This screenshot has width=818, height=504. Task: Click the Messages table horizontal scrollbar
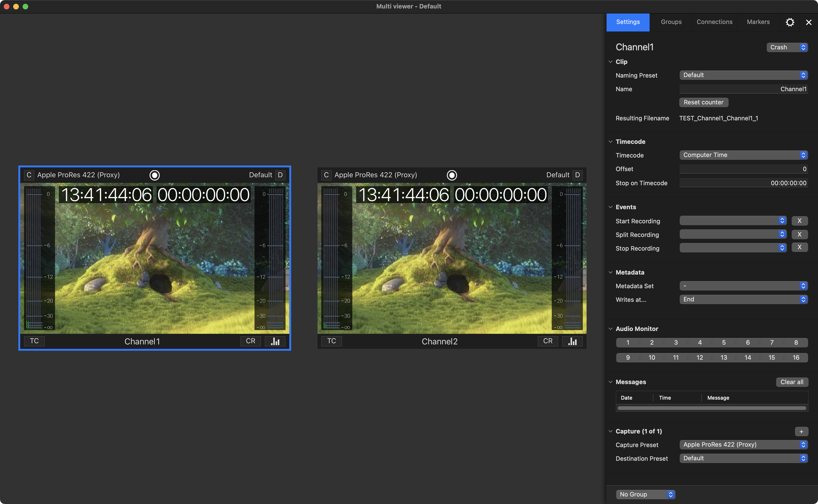[x=712, y=408]
